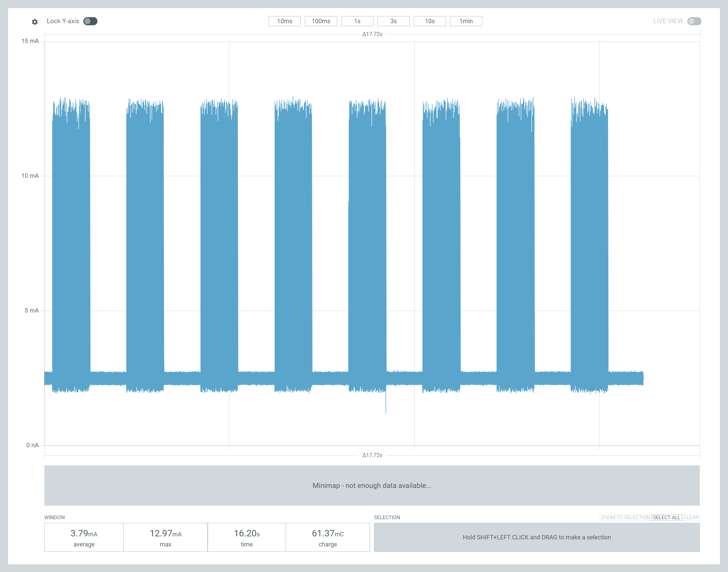Click CLEAR selection button
Screen dimensions: 728x572
(691, 518)
